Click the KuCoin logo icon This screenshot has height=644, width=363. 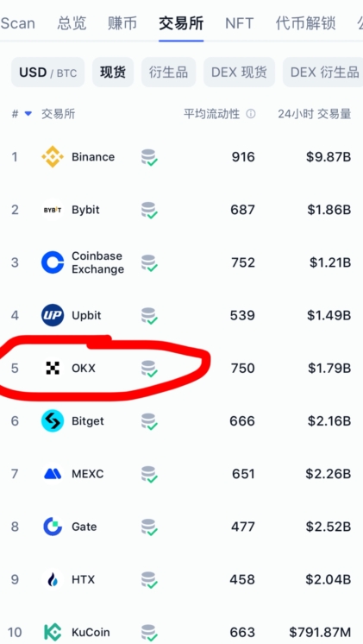53,632
